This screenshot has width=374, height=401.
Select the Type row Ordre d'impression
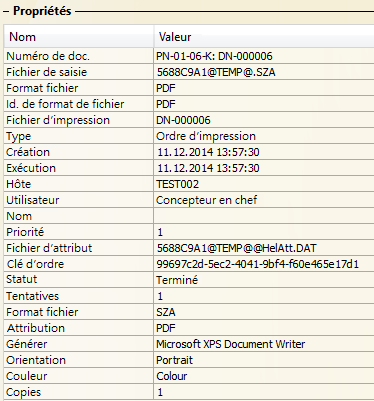tap(189, 136)
